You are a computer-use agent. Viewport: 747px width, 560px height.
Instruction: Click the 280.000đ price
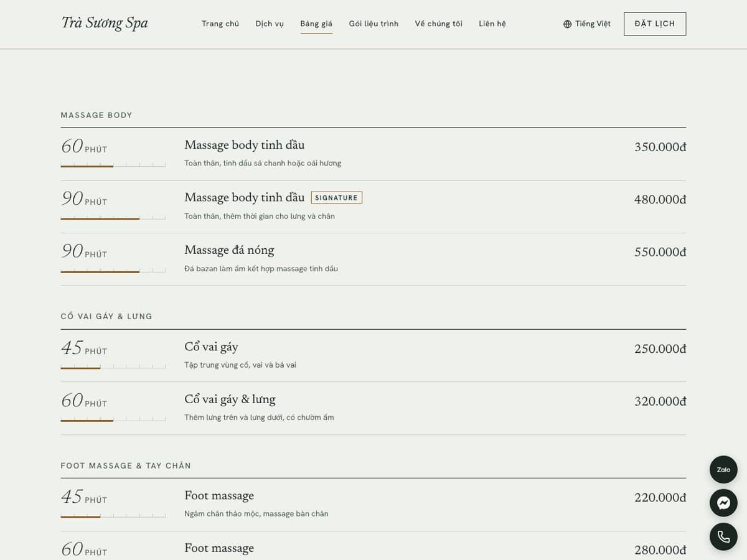point(660,550)
